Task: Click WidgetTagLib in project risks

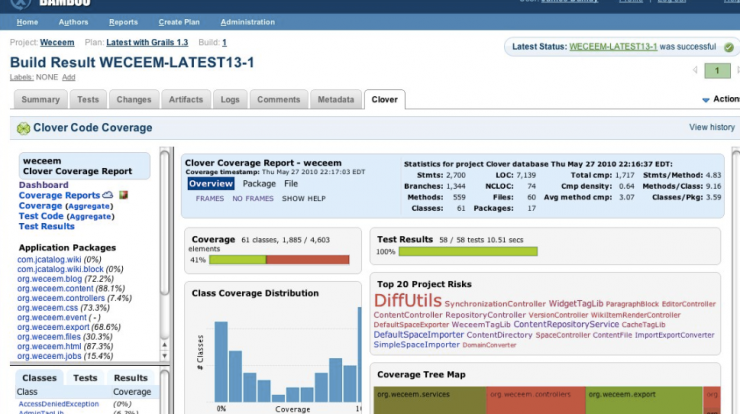Action: click(576, 304)
